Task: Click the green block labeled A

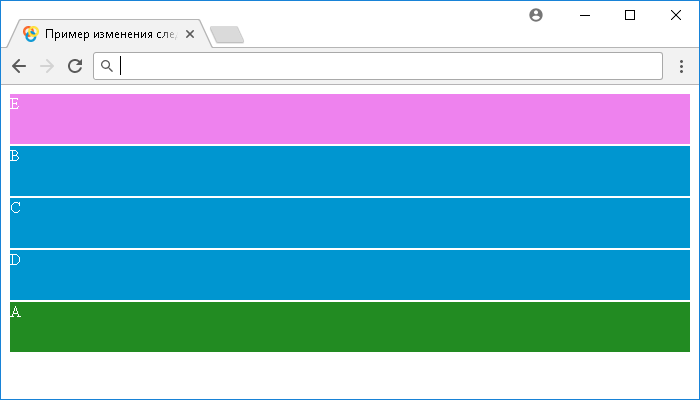Action: coord(350,327)
